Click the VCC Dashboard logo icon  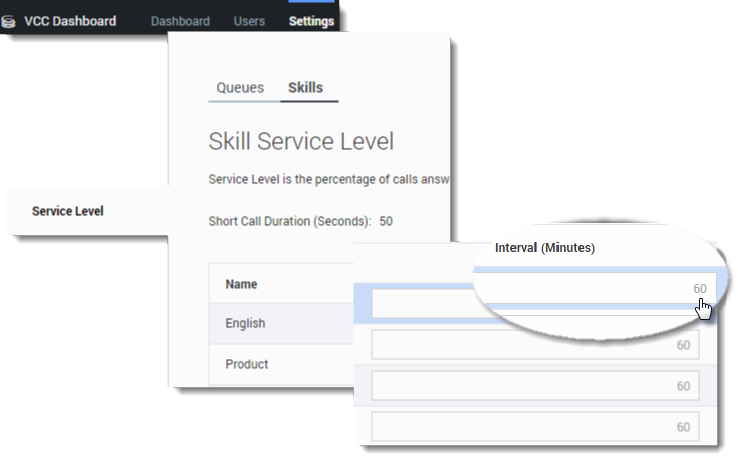[9, 21]
